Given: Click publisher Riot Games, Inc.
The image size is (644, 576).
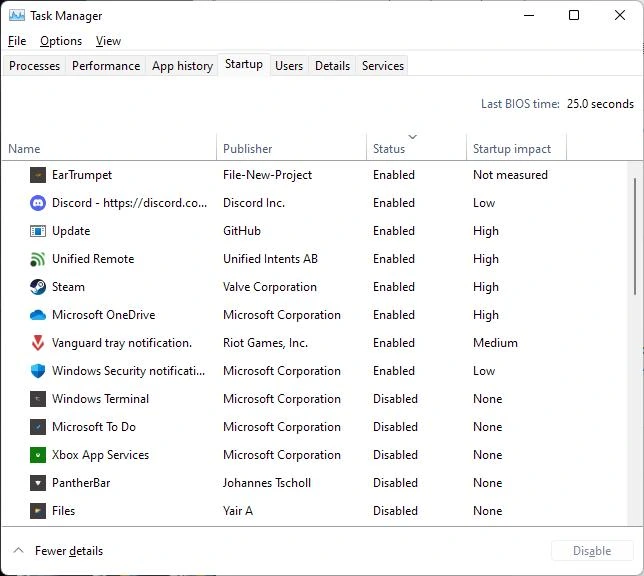Looking at the screenshot, I should coord(265,343).
